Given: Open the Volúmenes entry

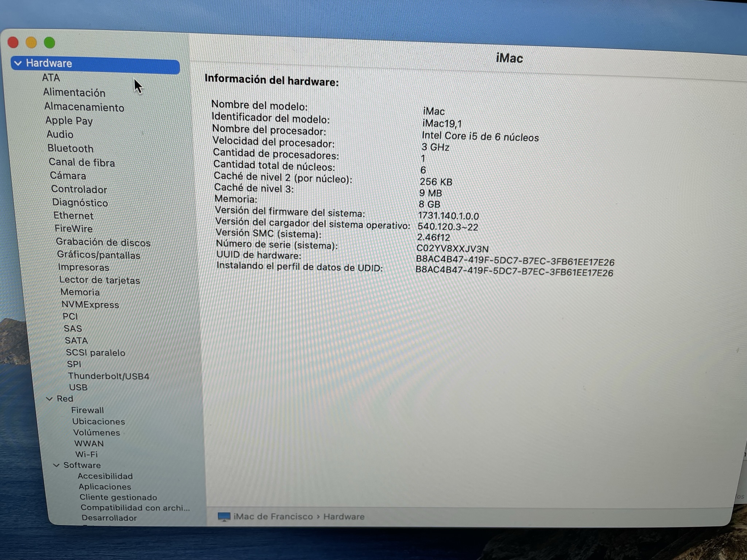Looking at the screenshot, I should pos(97,432).
